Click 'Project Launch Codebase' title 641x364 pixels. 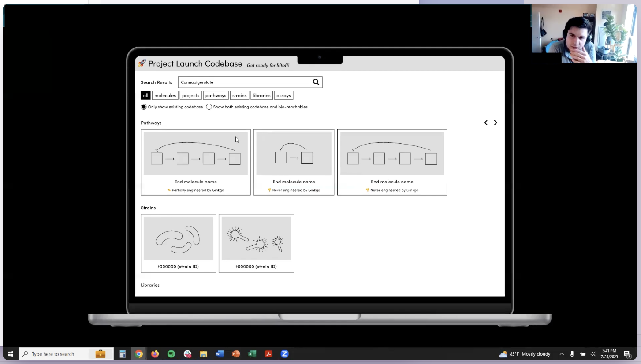195,63
